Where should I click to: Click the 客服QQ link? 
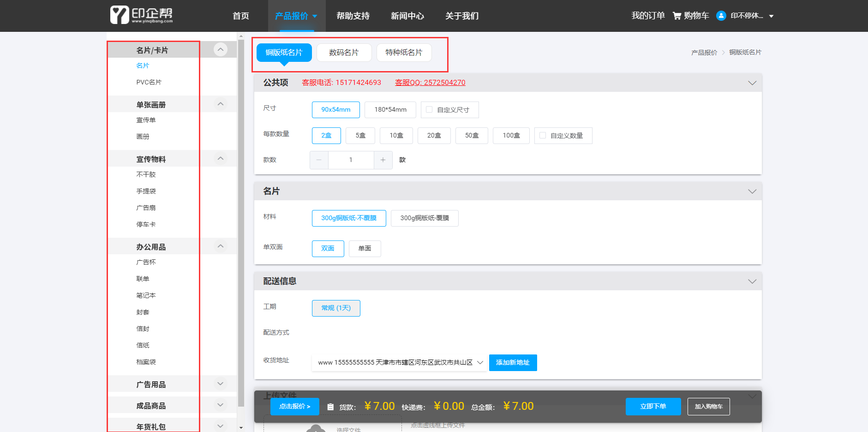click(430, 83)
